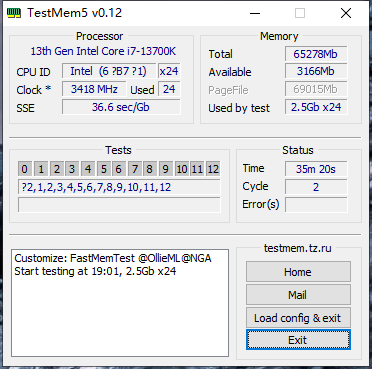372x369 pixels.
Task: Select test indicator box 7
Action: click(135, 169)
